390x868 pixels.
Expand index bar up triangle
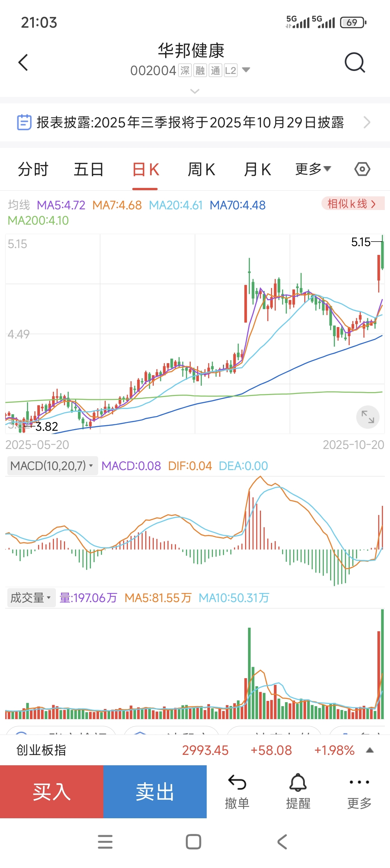point(370,750)
